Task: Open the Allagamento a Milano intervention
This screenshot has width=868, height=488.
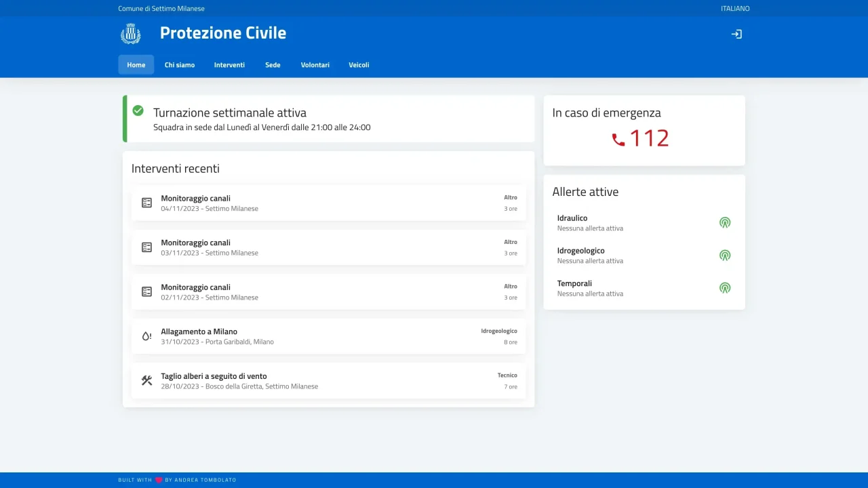Action: 328,336
